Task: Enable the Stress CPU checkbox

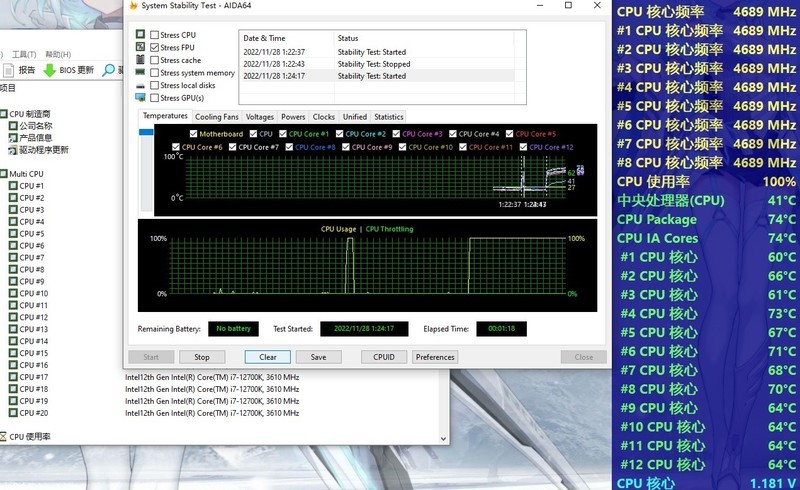Action: click(155, 35)
